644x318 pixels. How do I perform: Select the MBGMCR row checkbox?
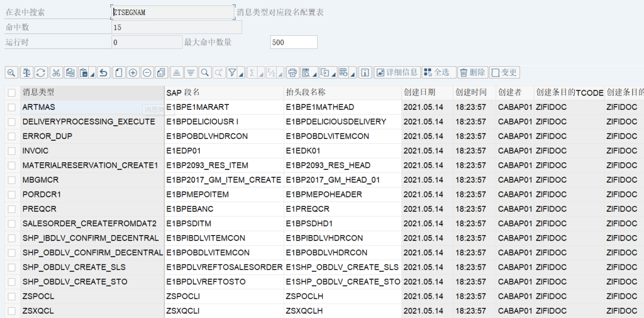[x=11, y=180]
